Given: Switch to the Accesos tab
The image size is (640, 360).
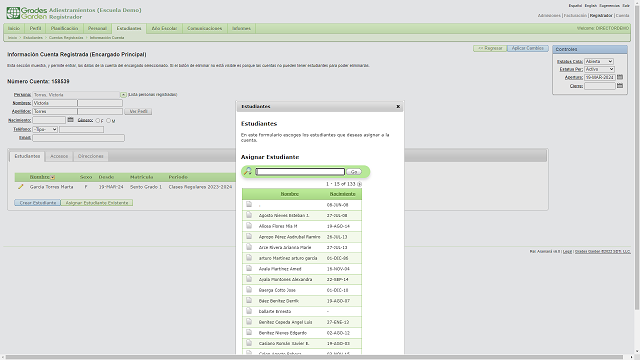Looking at the screenshot, I should tap(59, 156).
